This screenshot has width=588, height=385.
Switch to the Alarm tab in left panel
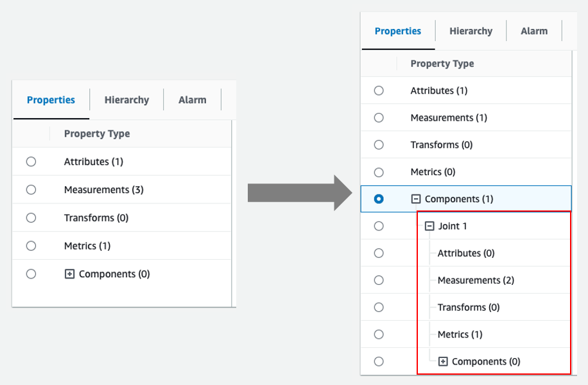193,100
